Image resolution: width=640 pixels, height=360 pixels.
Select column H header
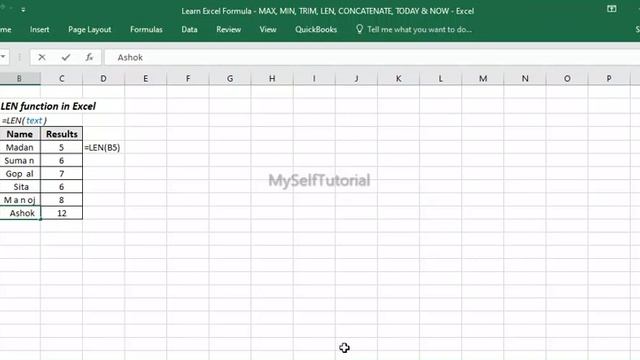pyautogui.click(x=272, y=78)
